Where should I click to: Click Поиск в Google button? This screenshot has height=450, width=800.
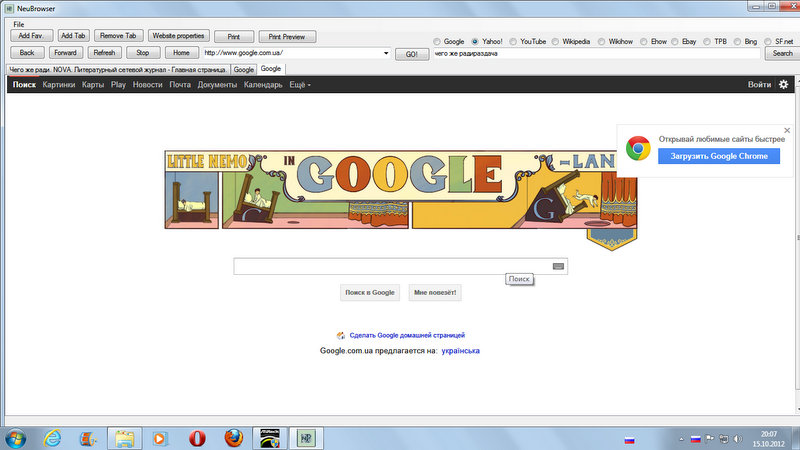click(x=370, y=292)
